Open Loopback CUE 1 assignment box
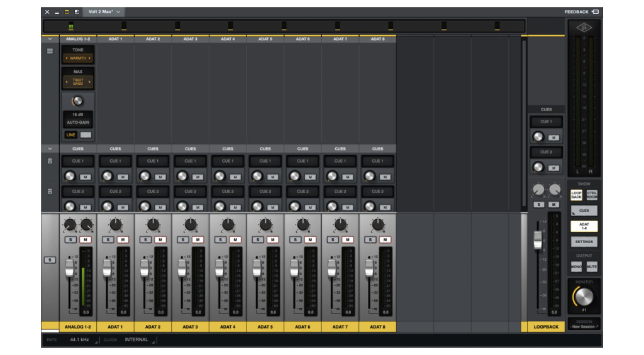Viewport: 644px width, 355px height. click(x=546, y=121)
